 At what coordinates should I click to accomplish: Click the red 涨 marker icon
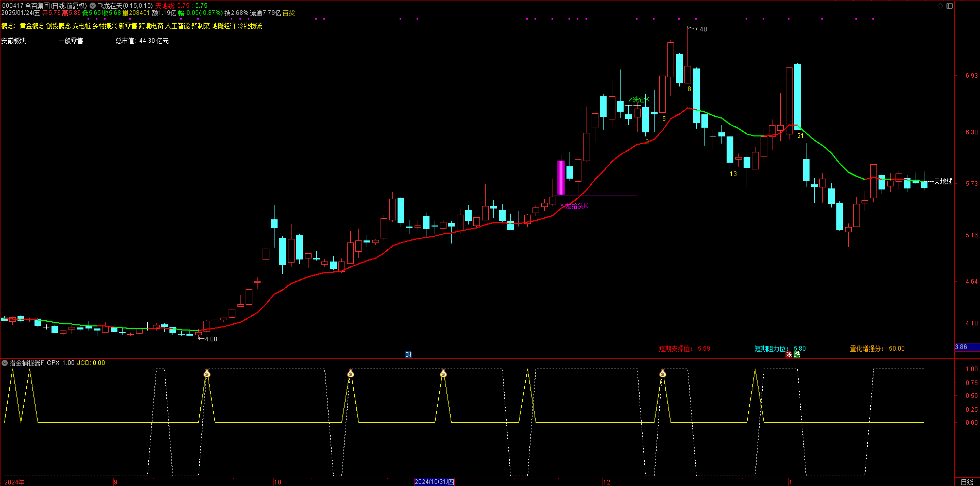[788, 354]
